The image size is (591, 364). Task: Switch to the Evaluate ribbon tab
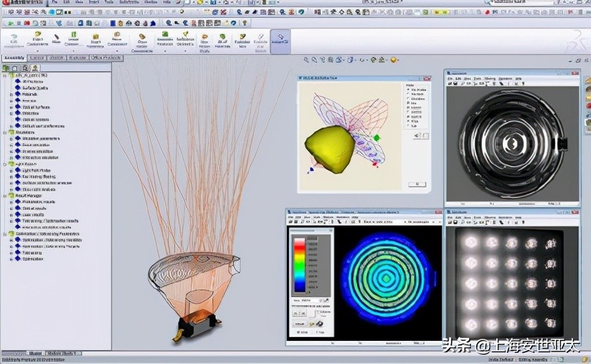(78, 58)
